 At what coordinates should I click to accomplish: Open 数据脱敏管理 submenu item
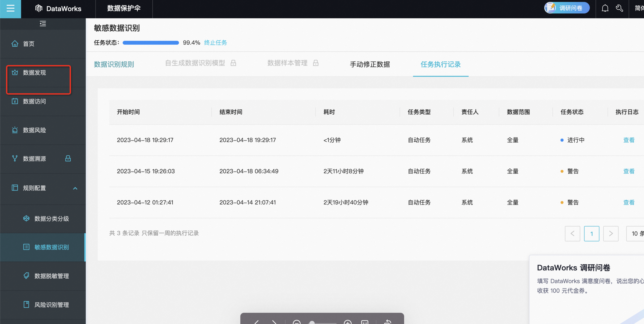pos(51,276)
